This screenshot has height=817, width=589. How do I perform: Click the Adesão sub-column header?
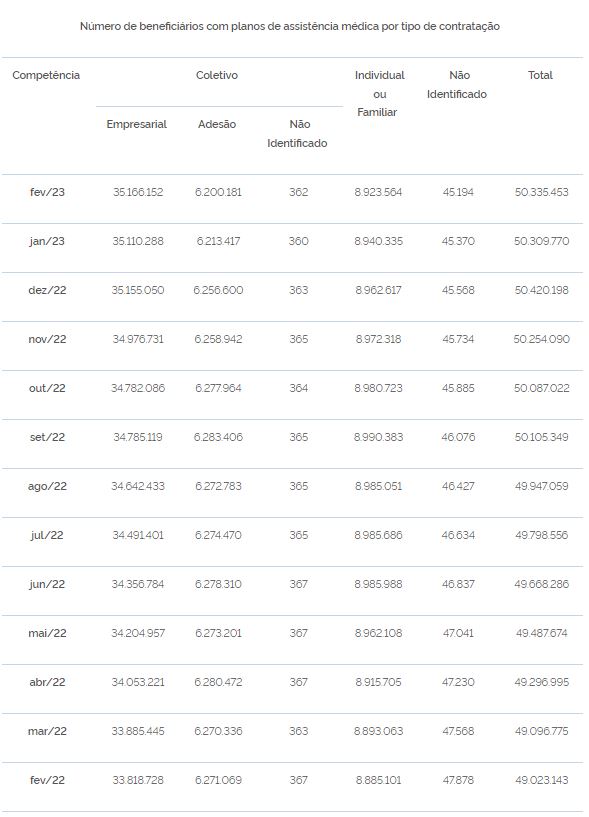point(217,124)
